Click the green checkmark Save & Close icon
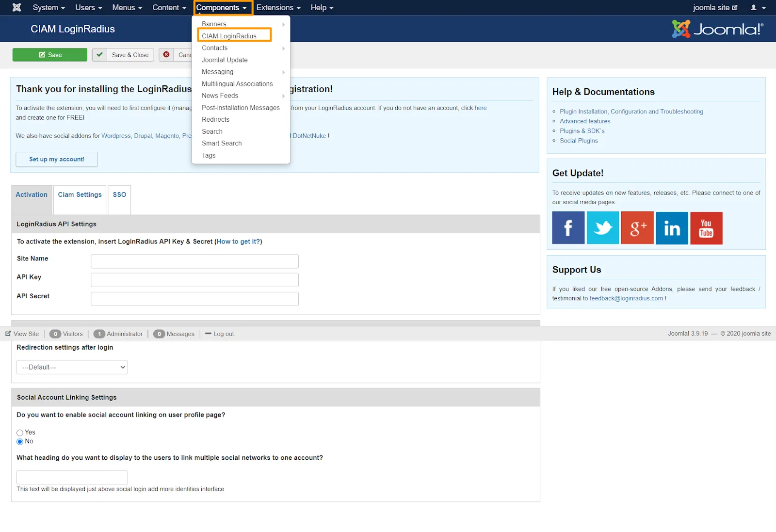Viewport: 776px width, 532px height. click(99, 55)
